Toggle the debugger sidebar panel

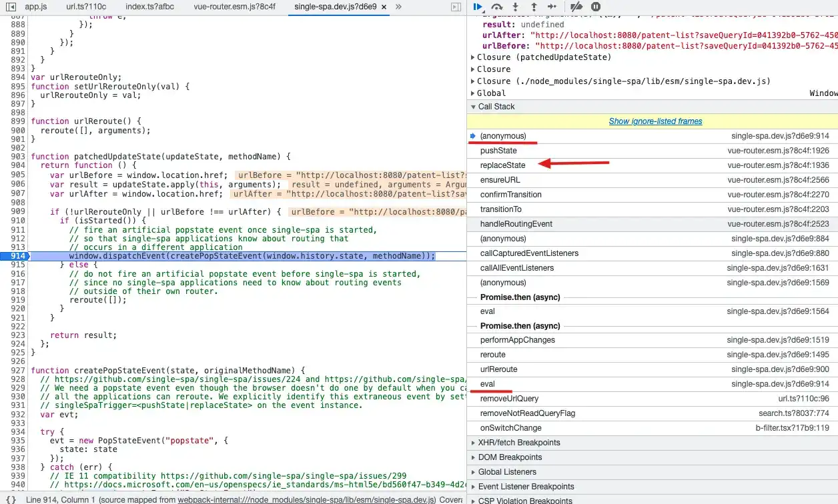pyautogui.click(x=456, y=7)
